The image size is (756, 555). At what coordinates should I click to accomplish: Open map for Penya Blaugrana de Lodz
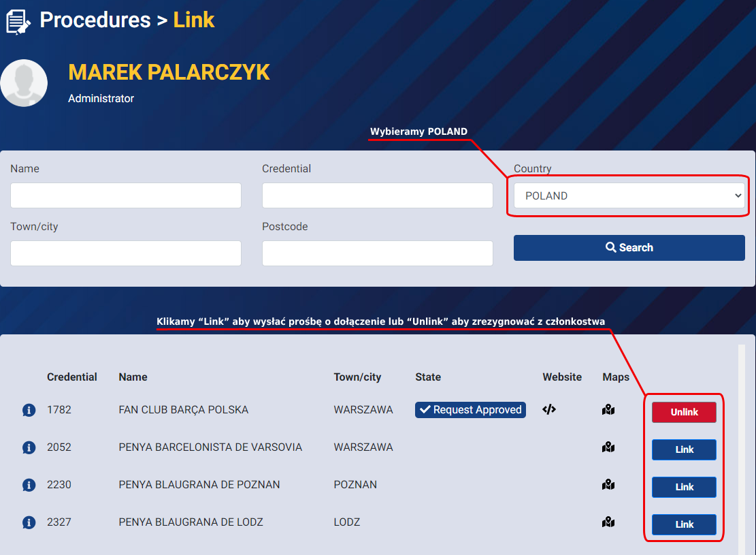click(x=608, y=522)
